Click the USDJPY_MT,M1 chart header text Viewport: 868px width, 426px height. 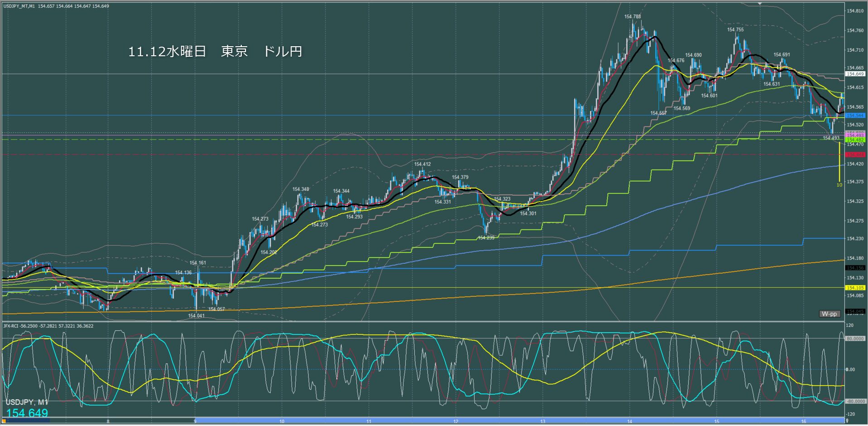coord(20,6)
